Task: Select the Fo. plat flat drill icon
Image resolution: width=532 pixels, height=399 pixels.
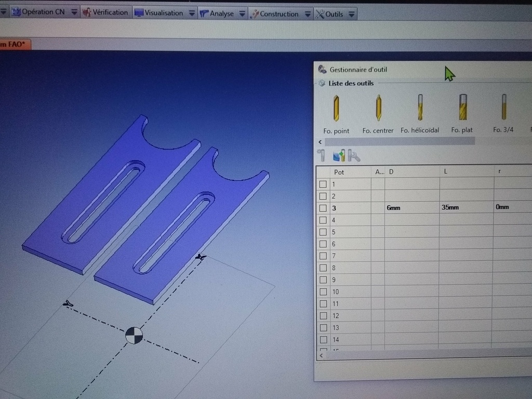Action: (463, 107)
